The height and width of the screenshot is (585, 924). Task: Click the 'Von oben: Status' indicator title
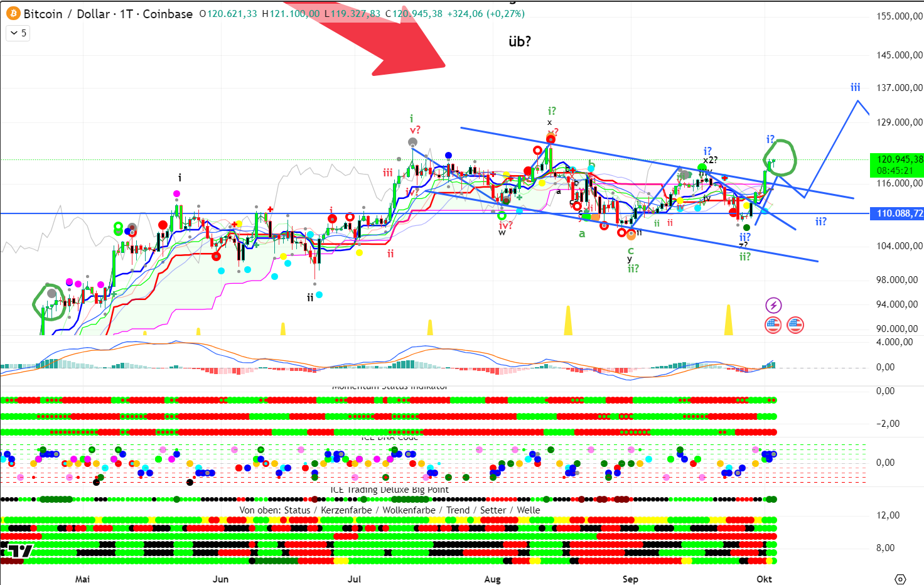click(389, 510)
